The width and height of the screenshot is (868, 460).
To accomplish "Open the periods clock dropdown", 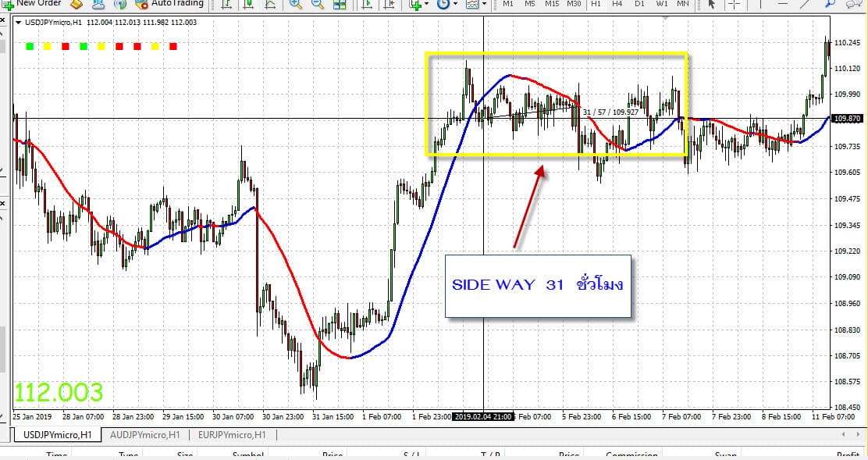I will tap(455, 5).
